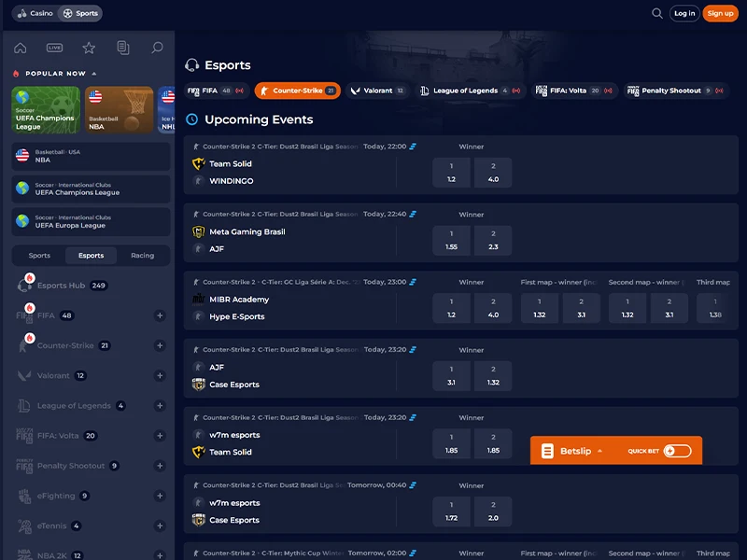The width and height of the screenshot is (747, 560).
Task: Bet on AJF at 2.3 odds
Action: (493, 241)
